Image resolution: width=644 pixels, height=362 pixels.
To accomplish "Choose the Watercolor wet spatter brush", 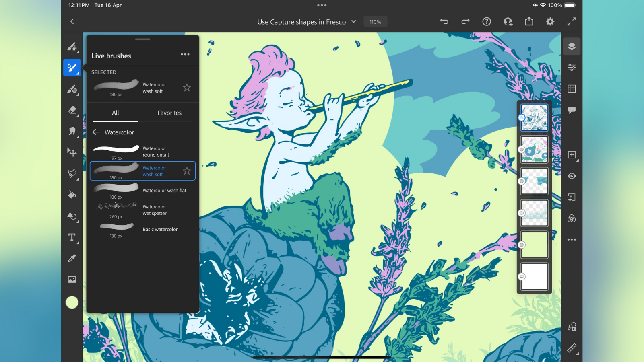I will point(142,210).
